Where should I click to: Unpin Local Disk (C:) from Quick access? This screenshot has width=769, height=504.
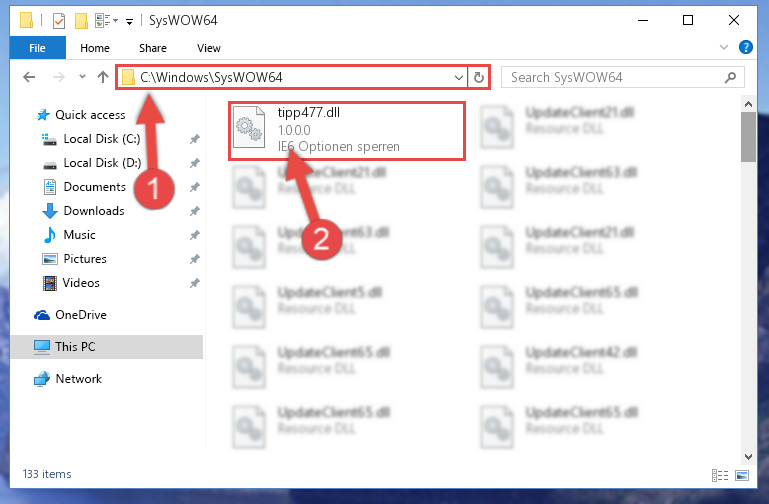click(195, 139)
